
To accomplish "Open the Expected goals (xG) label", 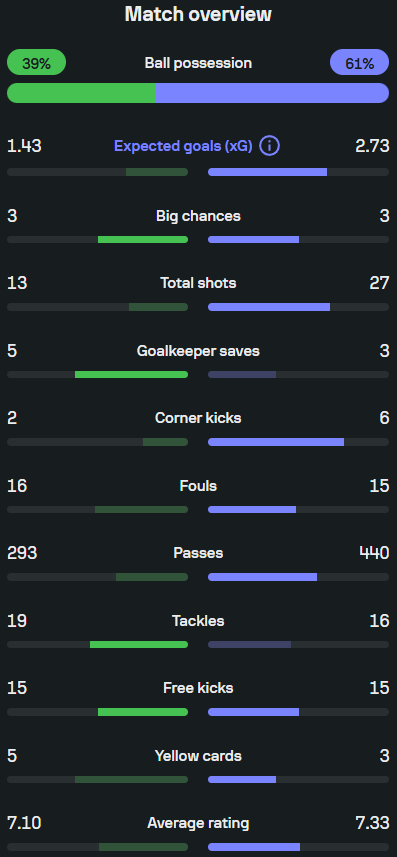I will 183,146.
